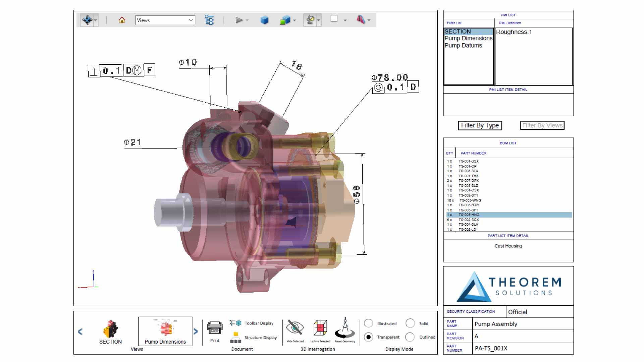Open the play animation dropdown arrow
The image size is (644, 362).
(x=247, y=20)
